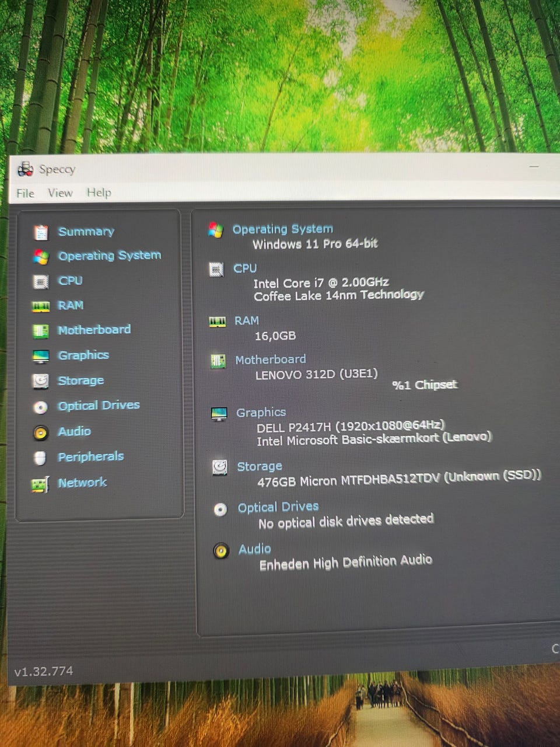The width and height of the screenshot is (560, 747).
Task: Click 'Enheden High Definition Audio' text
Action: pyautogui.click(x=345, y=563)
